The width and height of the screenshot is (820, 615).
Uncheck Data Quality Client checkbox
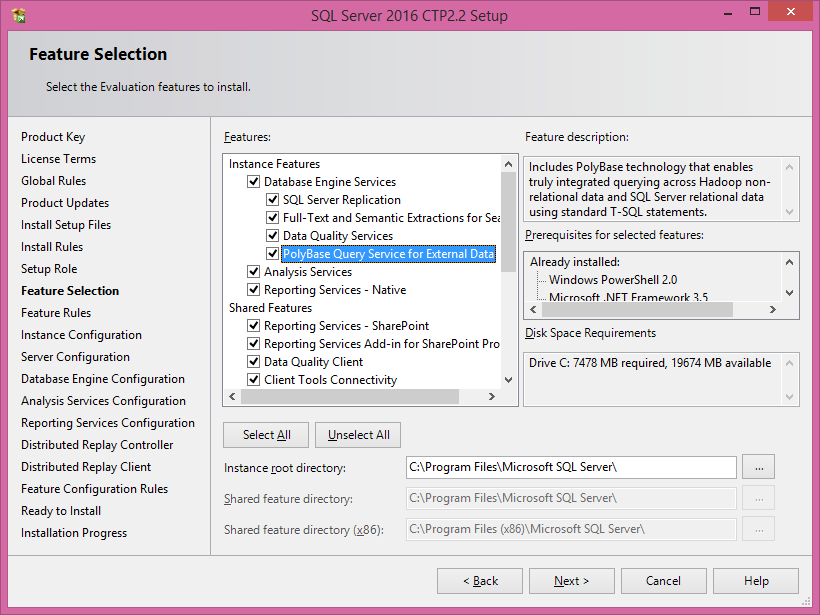tap(254, 361)
